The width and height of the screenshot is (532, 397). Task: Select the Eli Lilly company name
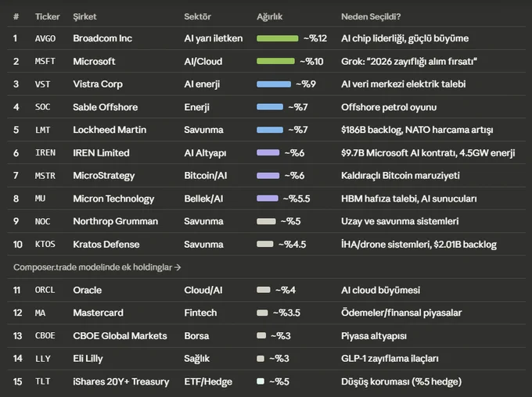88,359
